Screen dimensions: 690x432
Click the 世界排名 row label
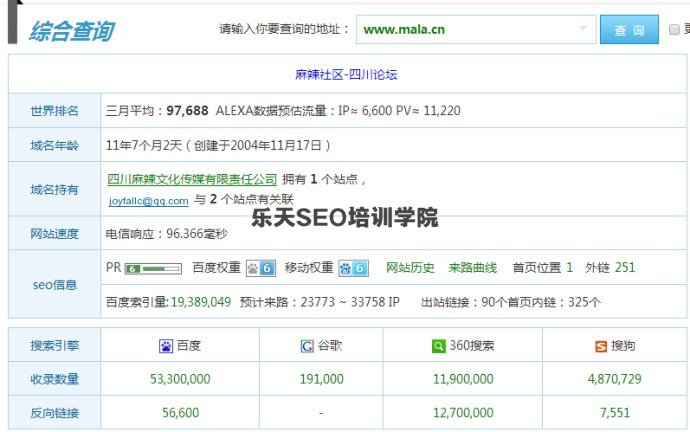[54, 111]
